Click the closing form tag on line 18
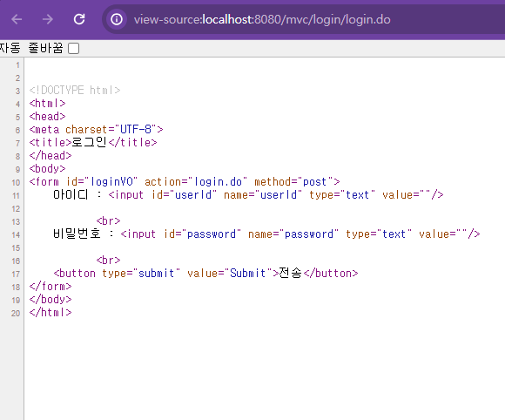The width and height of the screenshot is (505, 420). [x=50, y=286]
